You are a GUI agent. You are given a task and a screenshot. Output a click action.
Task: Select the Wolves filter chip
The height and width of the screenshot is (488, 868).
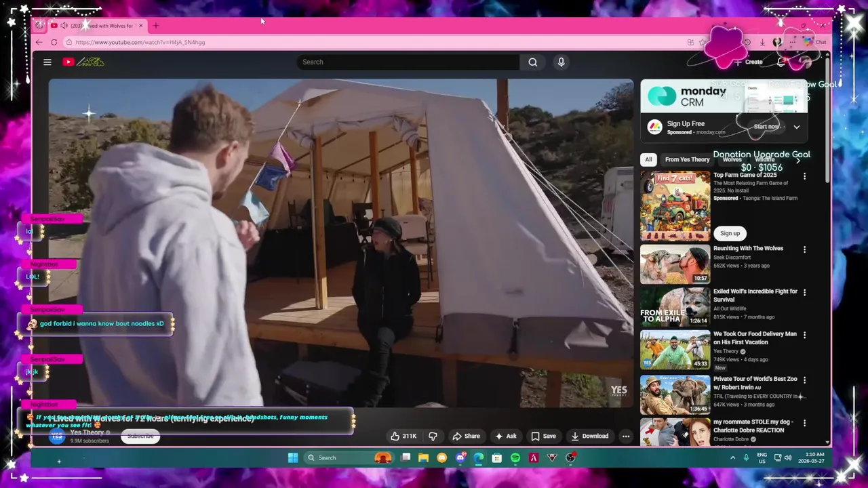point(732,160)
